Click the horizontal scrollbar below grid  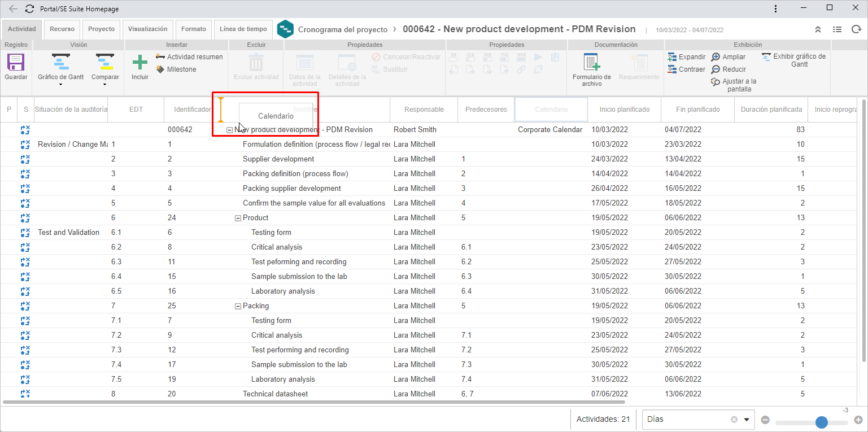pyautogui.click(x=314, y=402)
